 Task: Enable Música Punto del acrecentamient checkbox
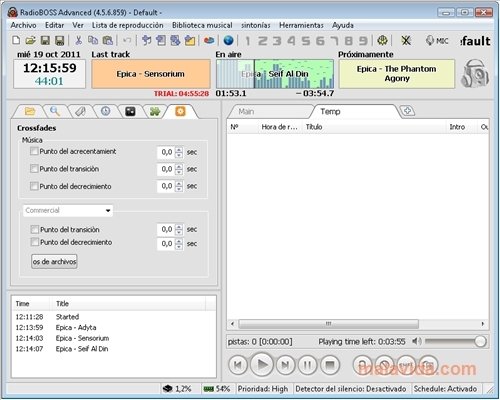tap(34, 151)
